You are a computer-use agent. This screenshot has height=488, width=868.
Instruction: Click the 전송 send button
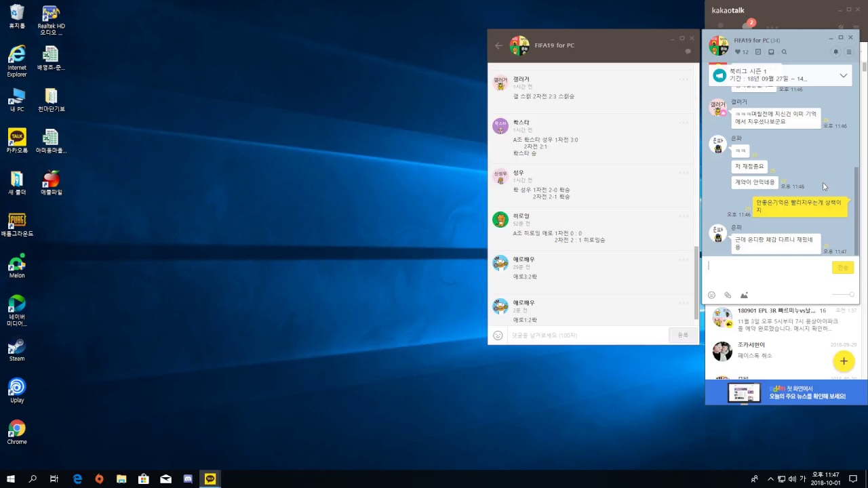click(x=843, y=268)
